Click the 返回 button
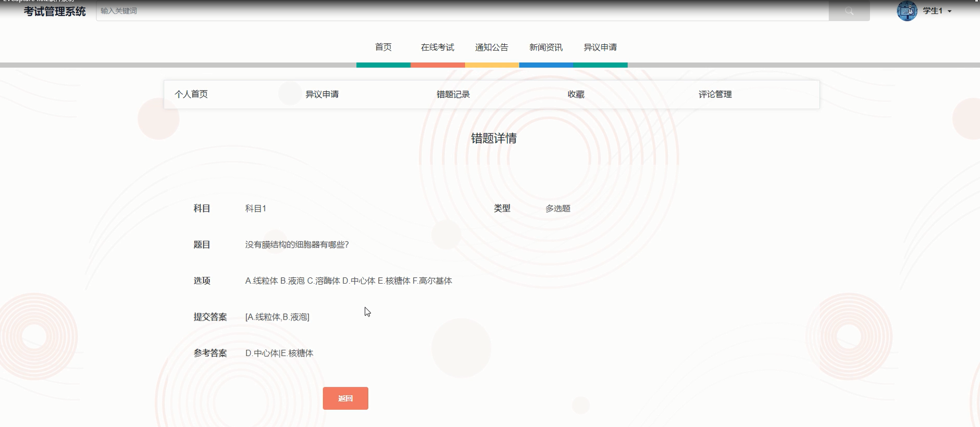Viewport: 980px width, 427px height. tap(345, 398)
